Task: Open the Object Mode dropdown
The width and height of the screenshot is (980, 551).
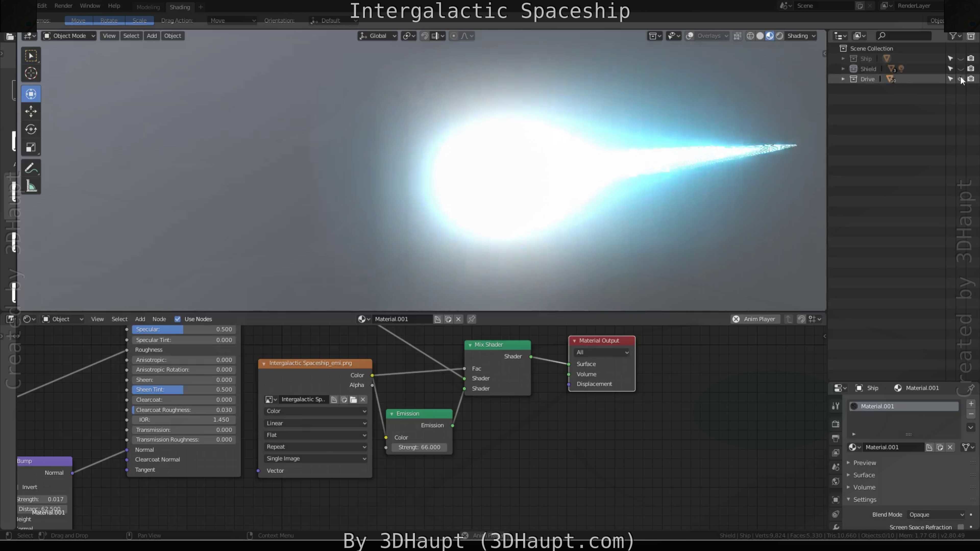Action: (69, 36)
